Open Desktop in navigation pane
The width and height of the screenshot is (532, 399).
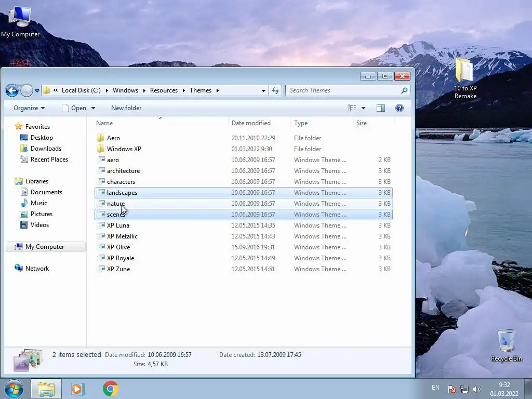(x=42, y=137)
